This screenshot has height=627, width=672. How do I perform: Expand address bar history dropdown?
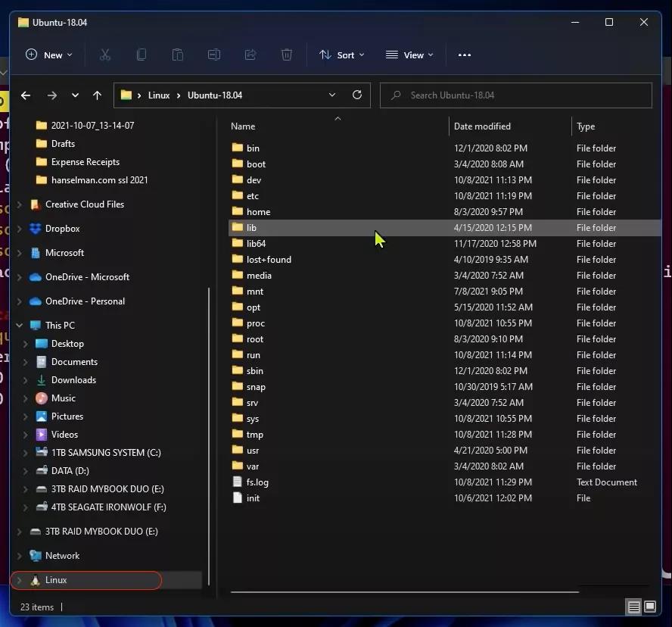pyautogui.click(x=332, y=95)
